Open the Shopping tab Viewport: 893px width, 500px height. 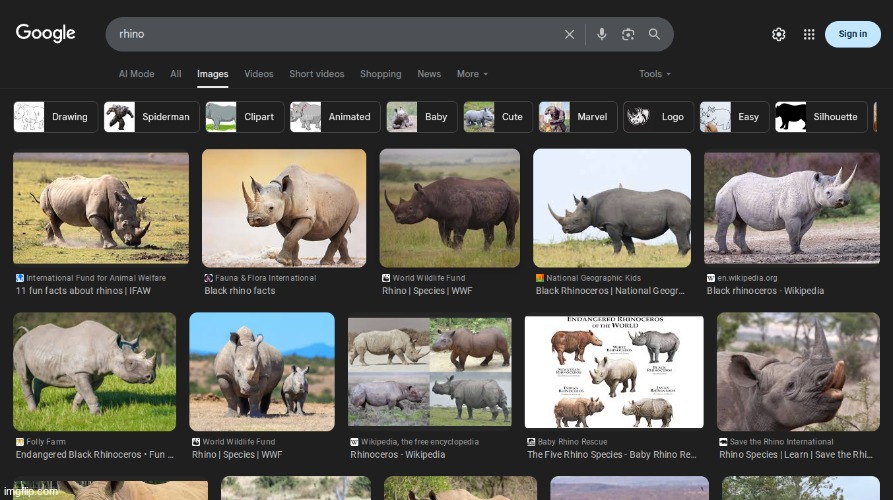coord(380,74)
